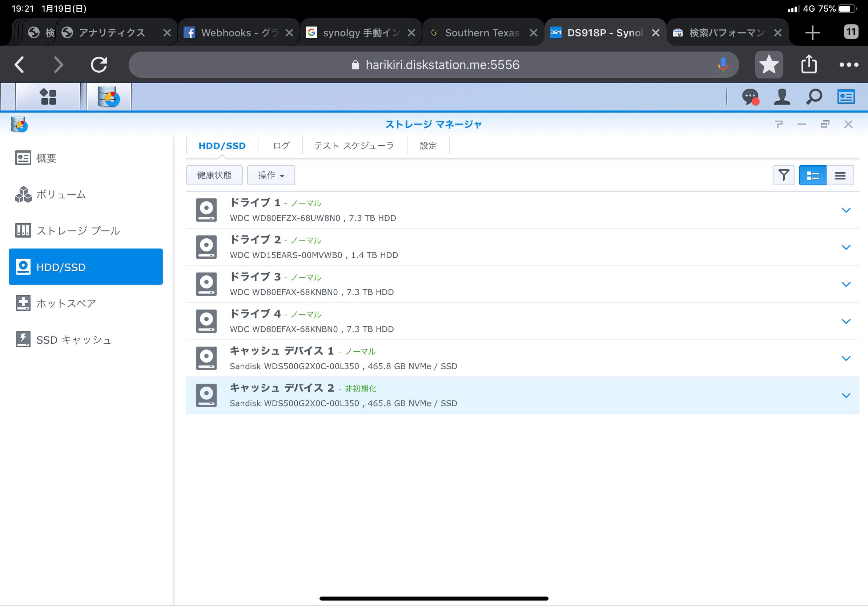868x606 pixels.
Task: Open the DSM main menu grid icon
Action: pos(48,97)
